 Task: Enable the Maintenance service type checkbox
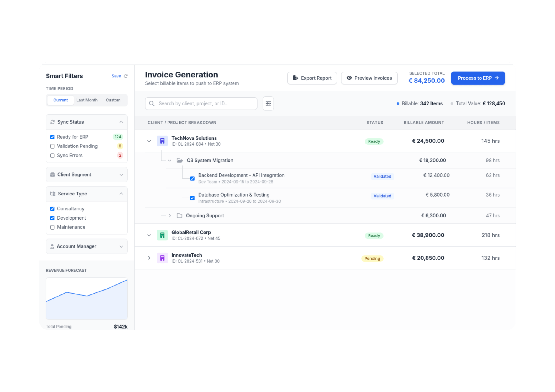coord(52,227)
